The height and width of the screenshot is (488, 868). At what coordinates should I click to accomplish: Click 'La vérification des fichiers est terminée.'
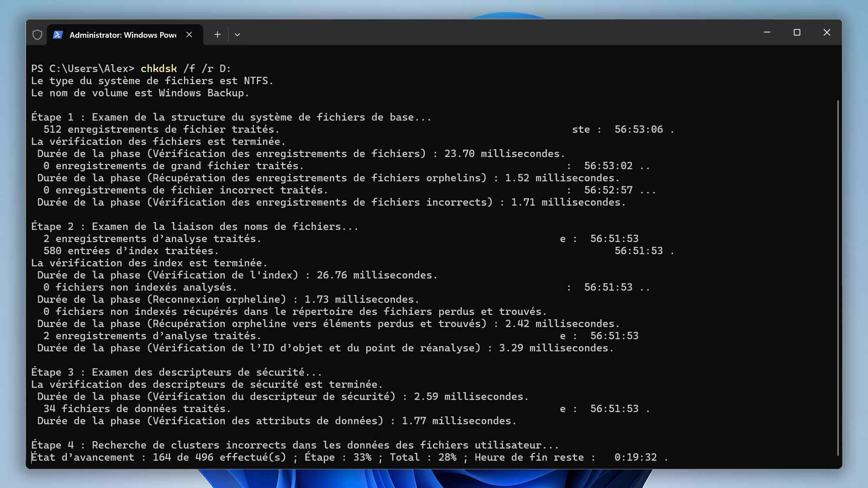pyautogui.click(x=158, y=141)
